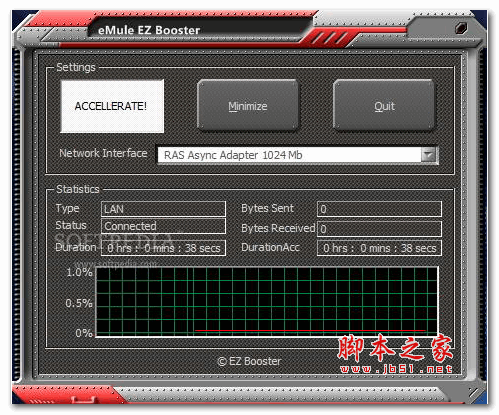Hit the Minimize button in Settings

pos(248,105)
